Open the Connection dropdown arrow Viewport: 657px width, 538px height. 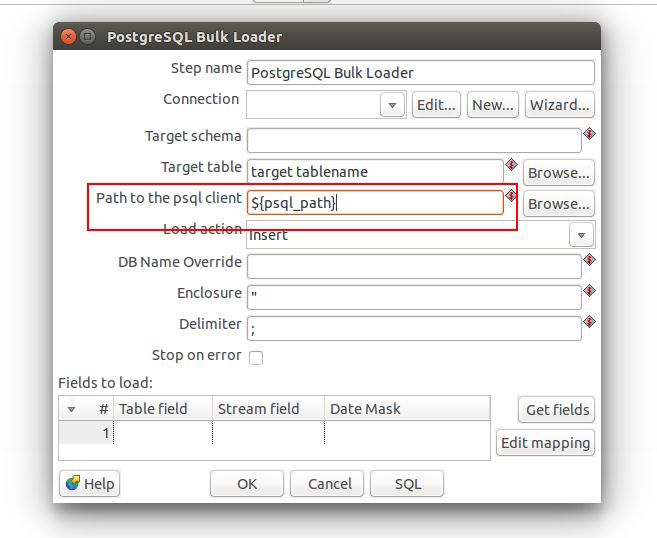pyautogui.click(x=392, y=105)
